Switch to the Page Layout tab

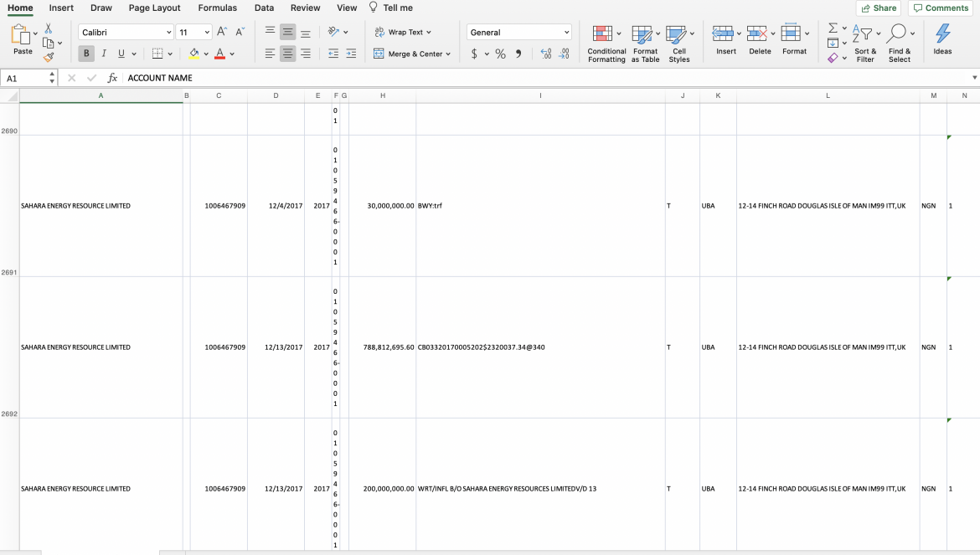pos(154,8)
